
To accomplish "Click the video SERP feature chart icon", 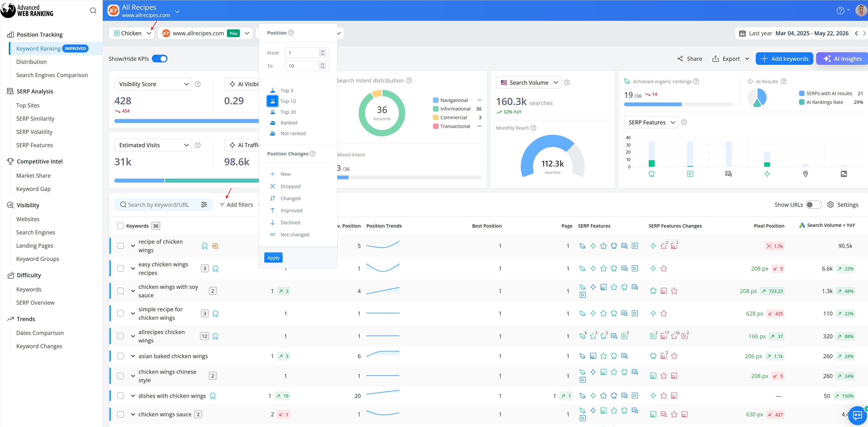I will tap(690, 174).
